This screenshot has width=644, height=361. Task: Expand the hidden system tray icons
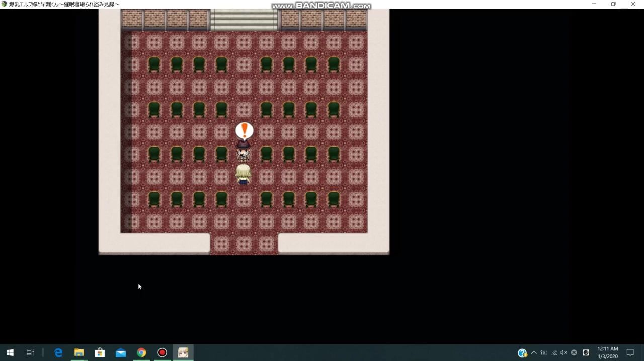(534, 352)
